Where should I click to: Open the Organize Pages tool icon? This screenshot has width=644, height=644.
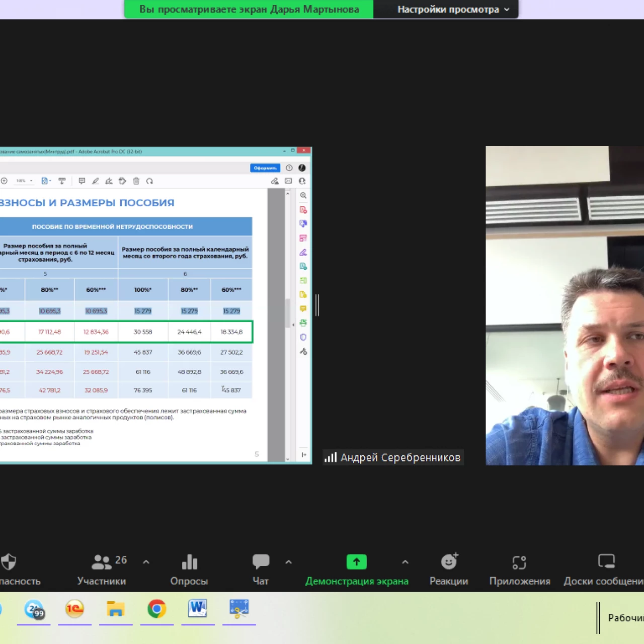click(303, 280)
